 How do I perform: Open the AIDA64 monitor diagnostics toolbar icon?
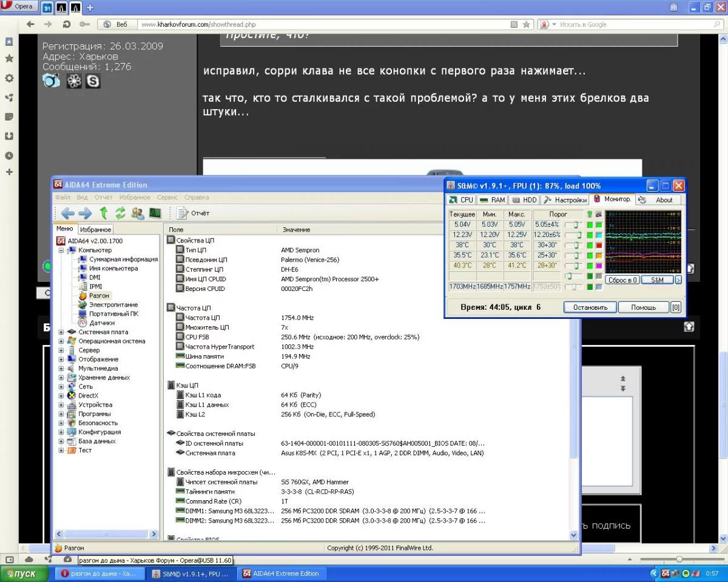coord(155,213)
